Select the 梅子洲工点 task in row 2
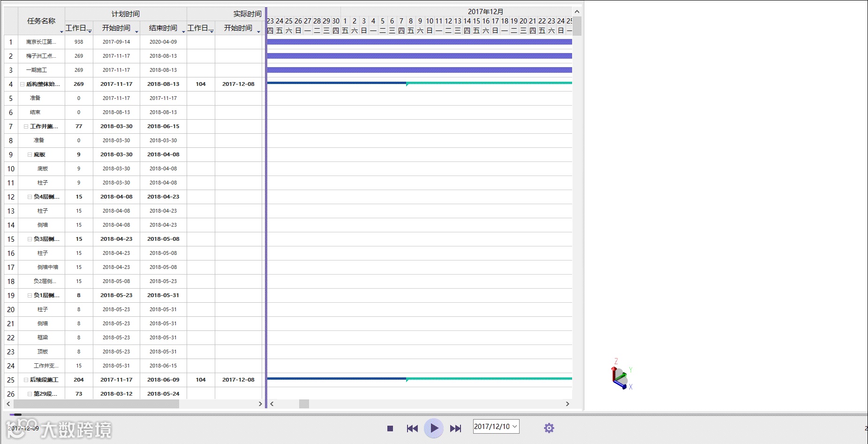The width and height of the screenshot is (868, 444). tap(41, 56)
